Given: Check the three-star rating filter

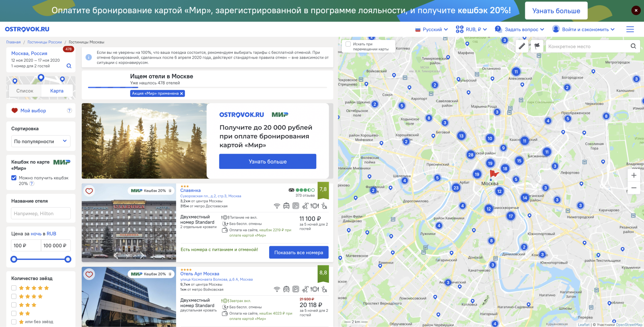Looking at the screenshot, I should pyautogui.click(x=14, y=305).
